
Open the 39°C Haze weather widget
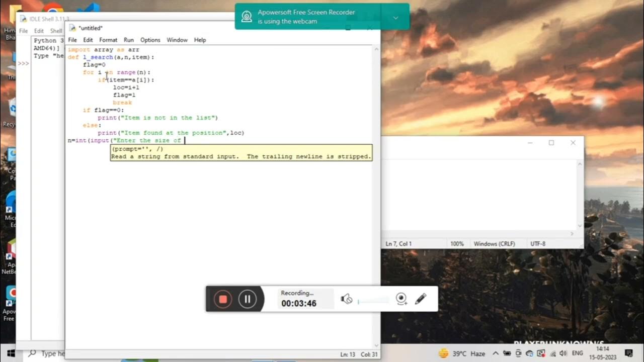pos(462,353)
